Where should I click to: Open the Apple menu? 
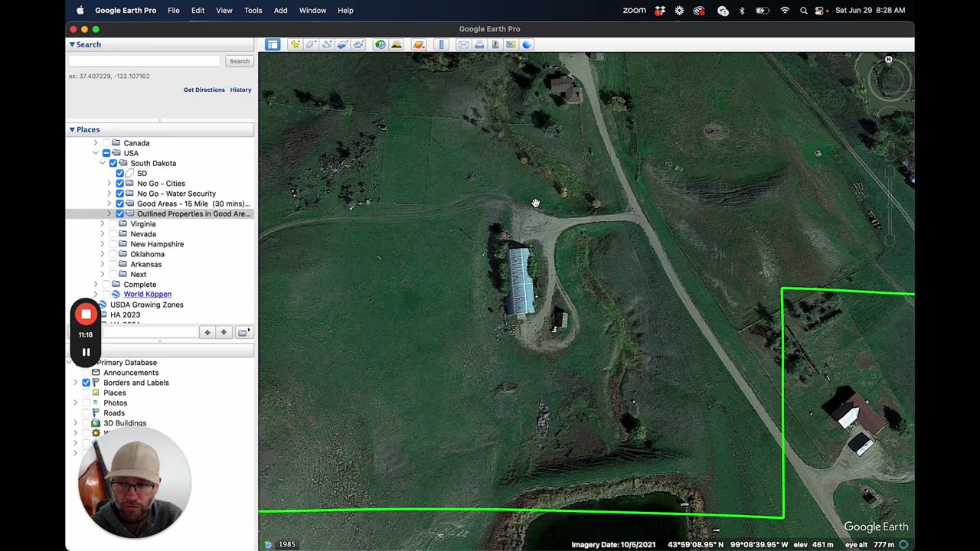tap(80, 10)
